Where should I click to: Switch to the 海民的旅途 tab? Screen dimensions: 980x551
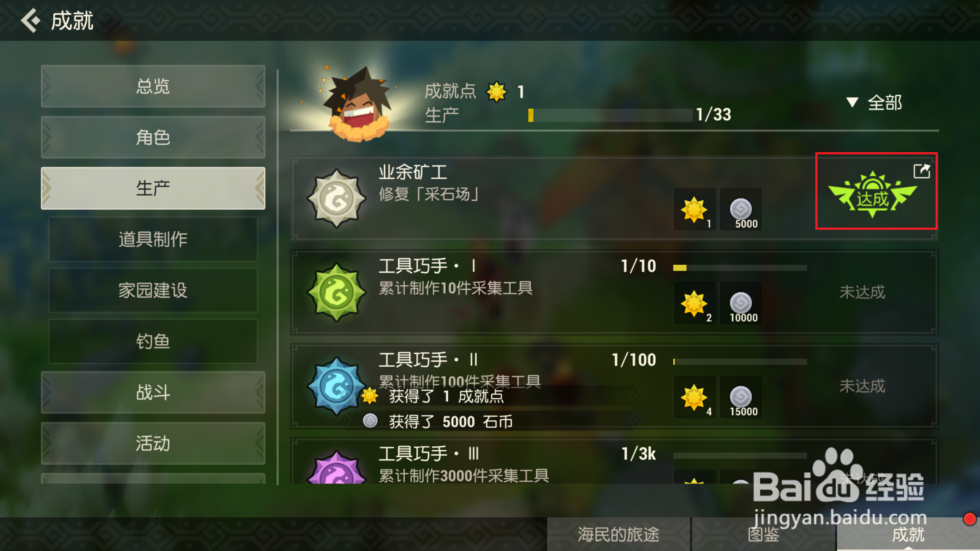[x=618, y=534]
